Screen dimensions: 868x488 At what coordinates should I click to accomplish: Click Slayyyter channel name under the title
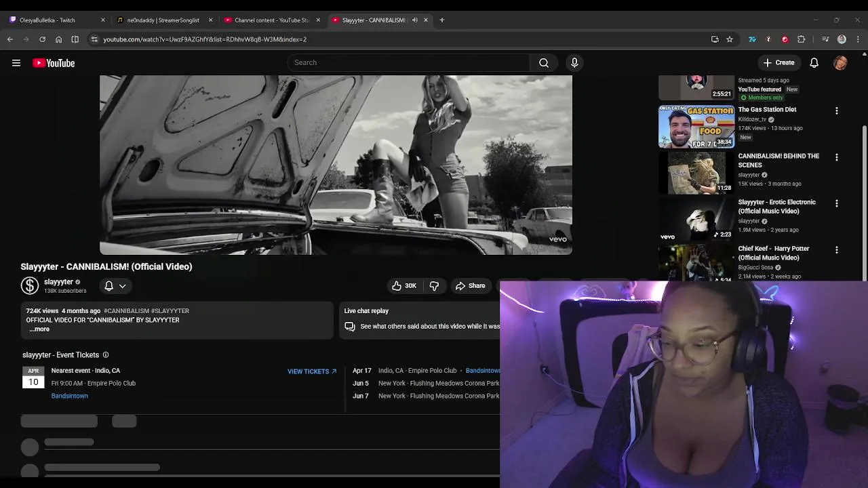tap(58, 282)
